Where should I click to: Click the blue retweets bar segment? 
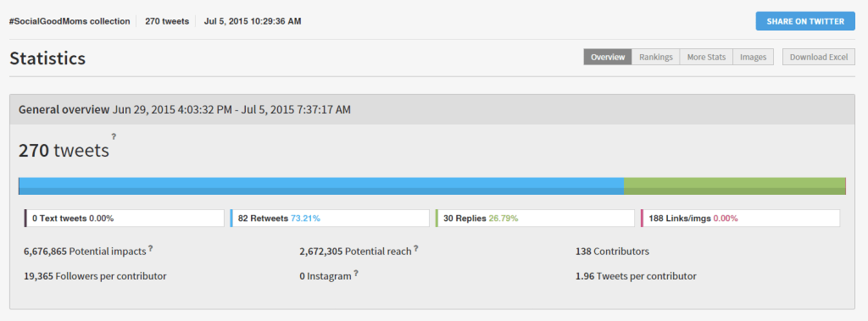[x=321, y=186]
